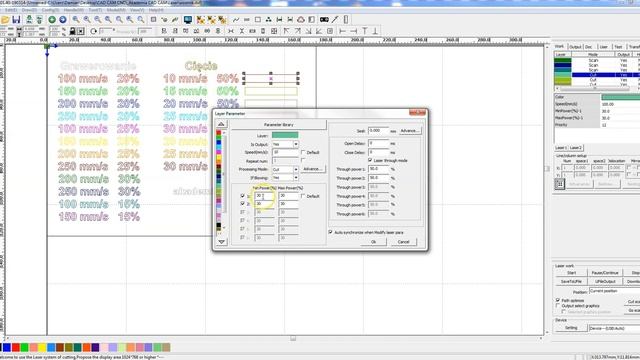This screenshot has height=360, width=640.
Task: Toggle laser 2 power row checkbox
Action: 242,203
